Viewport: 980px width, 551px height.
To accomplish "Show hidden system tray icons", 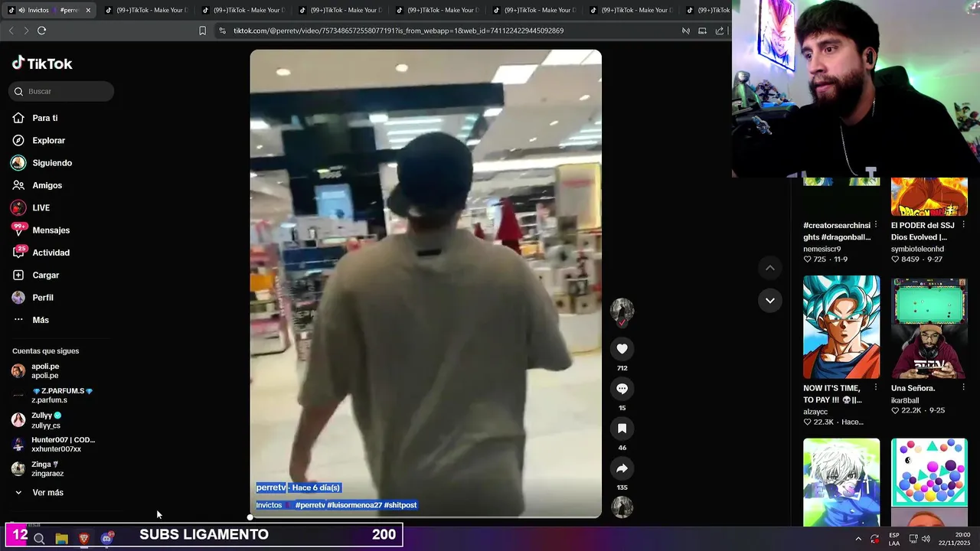I will tap(857, 539).
